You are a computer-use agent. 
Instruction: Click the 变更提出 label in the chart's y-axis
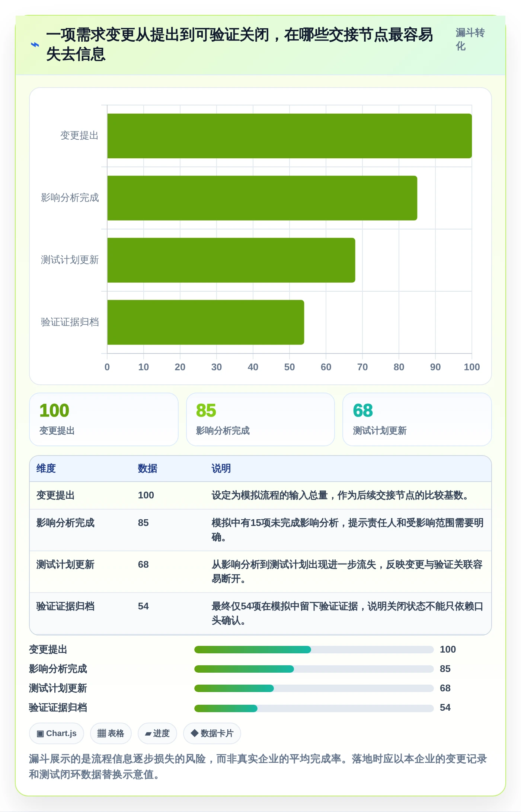point(80,136)
